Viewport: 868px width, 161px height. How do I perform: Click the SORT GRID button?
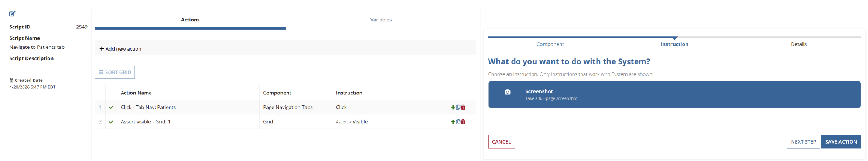pos(115,72)
